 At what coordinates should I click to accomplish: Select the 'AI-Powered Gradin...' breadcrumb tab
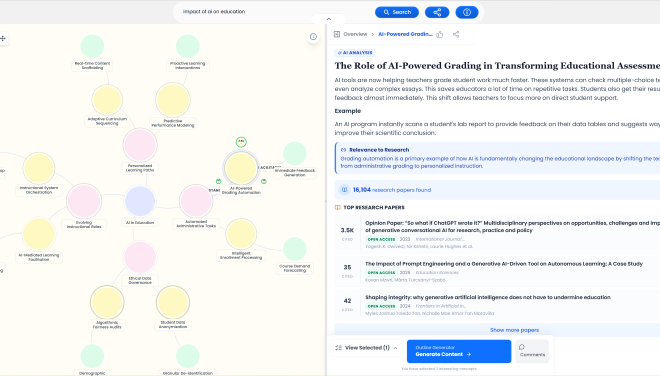pos(405,34)
